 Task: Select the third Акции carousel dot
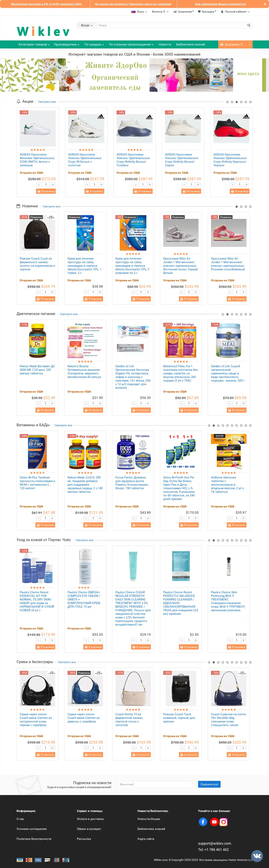coord(236,102)
